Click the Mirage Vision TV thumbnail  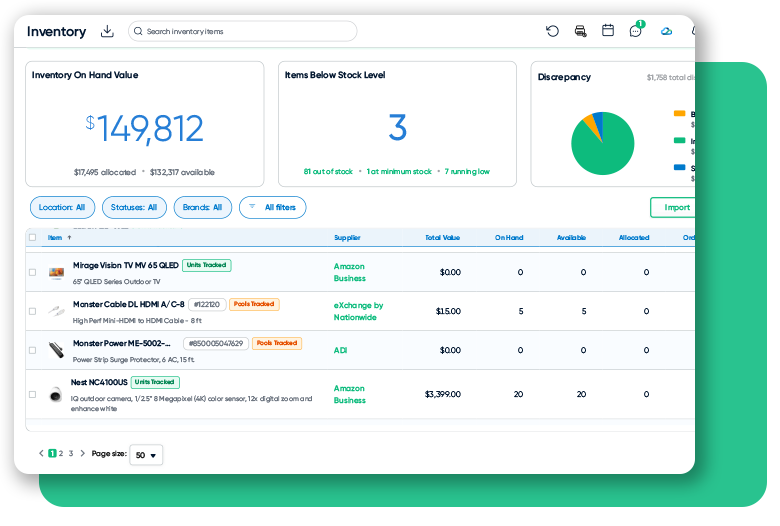(56, 272)
